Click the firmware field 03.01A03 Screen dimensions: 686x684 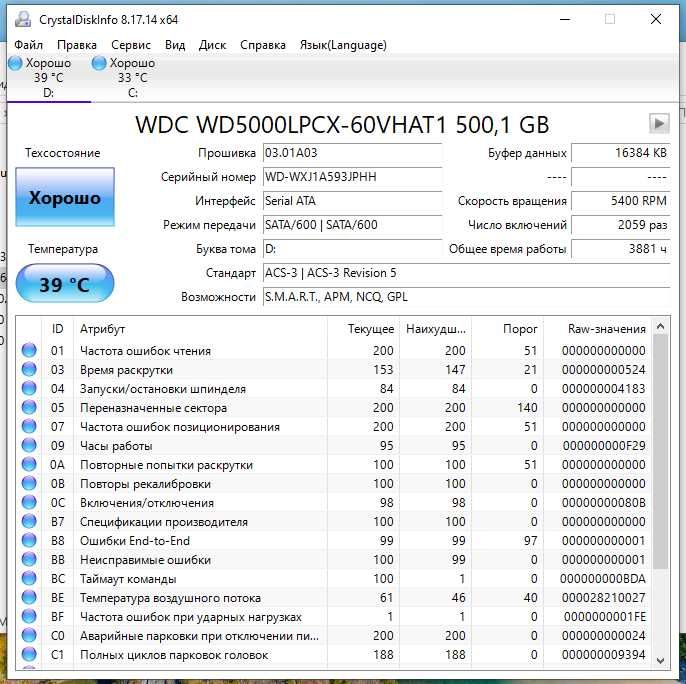(352, 153)
